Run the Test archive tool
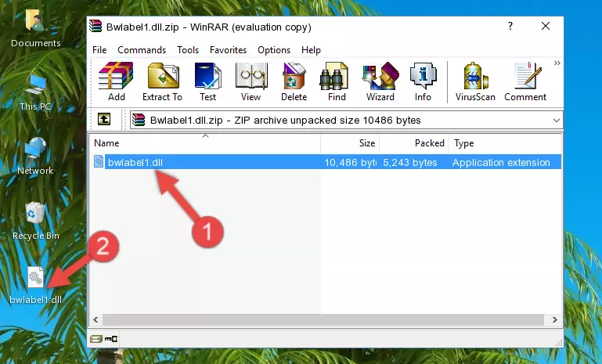Viewport: 602px width, 364px height. coord(207,81)
